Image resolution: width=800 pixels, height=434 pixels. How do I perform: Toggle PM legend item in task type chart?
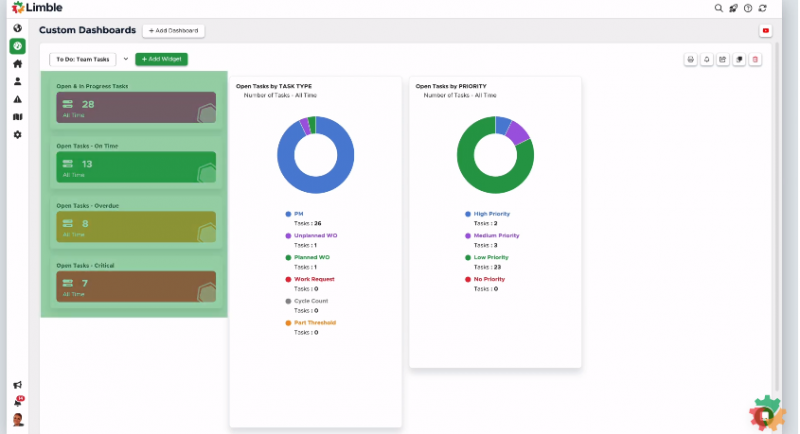tap(298, 213)
